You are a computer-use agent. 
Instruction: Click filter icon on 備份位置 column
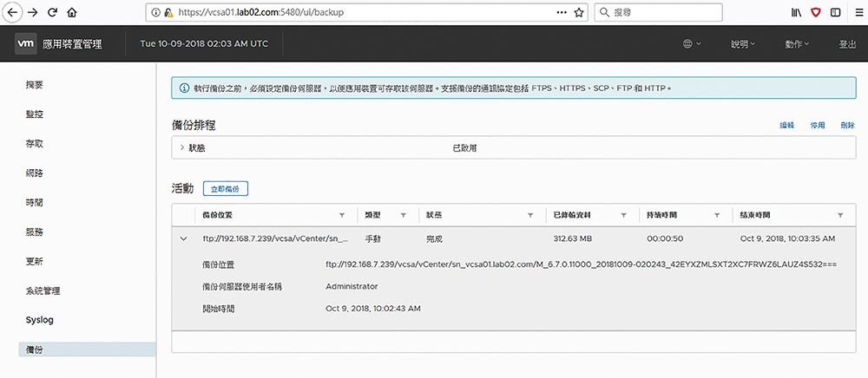341,214
